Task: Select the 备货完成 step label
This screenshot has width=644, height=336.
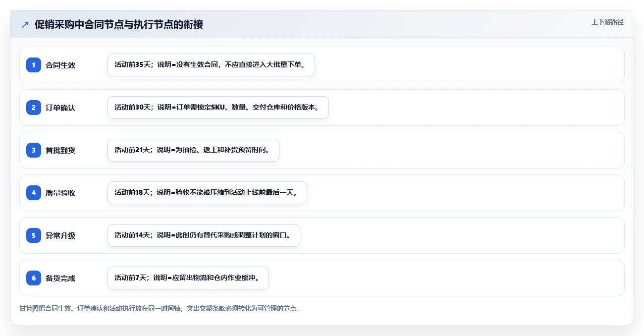Action: coord(60,278)
